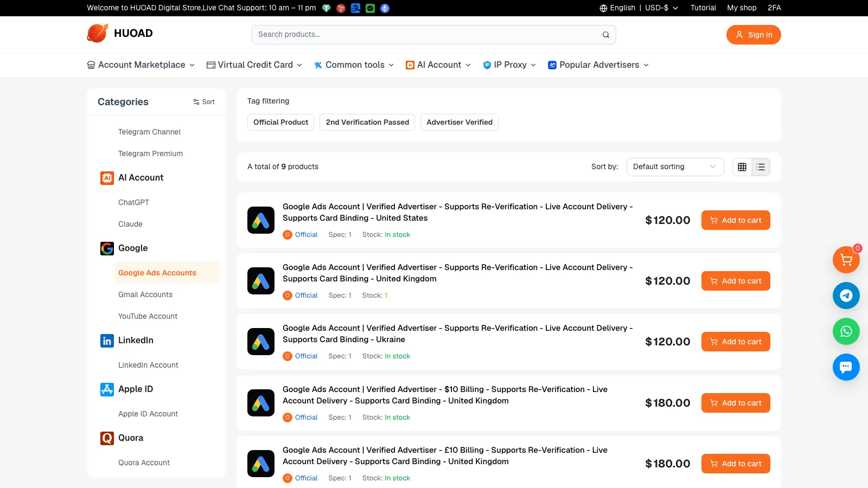Expand the AI Account nav menu
The image size is (868, 488).
[x=438, y=65]
